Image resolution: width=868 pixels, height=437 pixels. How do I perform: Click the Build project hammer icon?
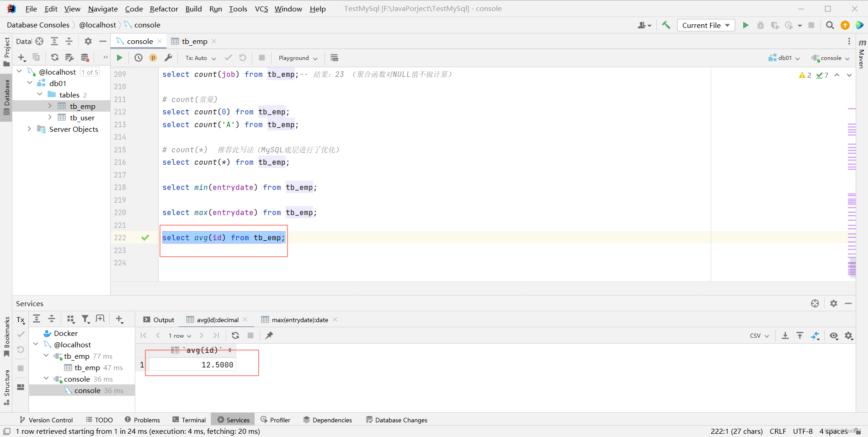coord(666,25)
